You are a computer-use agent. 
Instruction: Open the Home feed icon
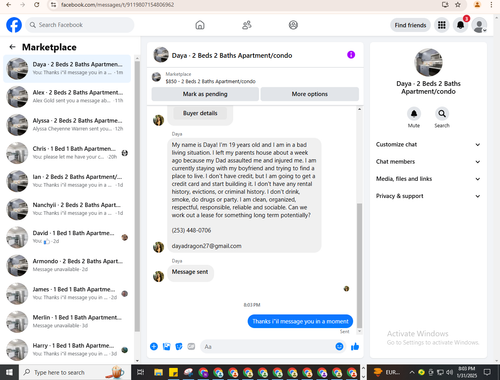(200, 25)
